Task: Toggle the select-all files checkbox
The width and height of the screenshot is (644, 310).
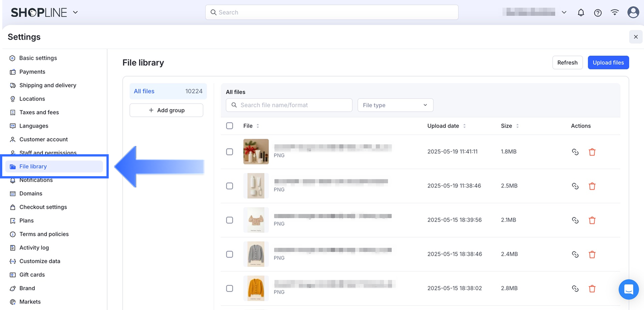Action: [230, 126]
